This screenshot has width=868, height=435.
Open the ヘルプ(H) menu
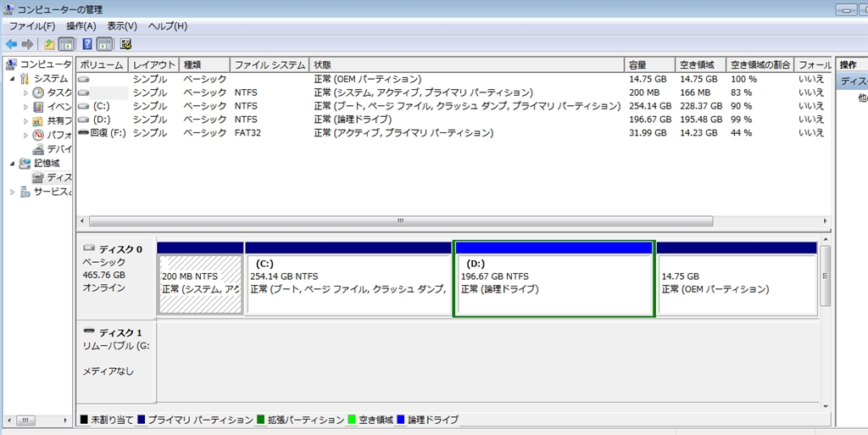(168, 26)
